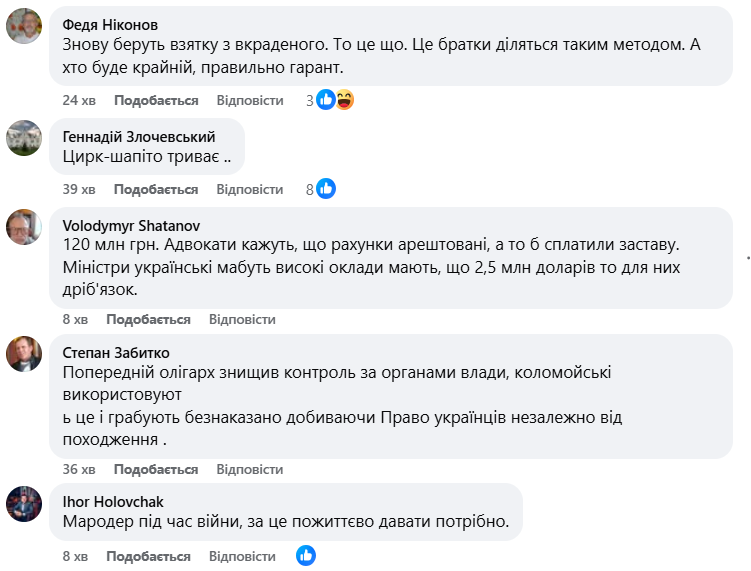Click Геннадій Злочевський's profile avatar
751x571 pixels.
pos(24,138)
